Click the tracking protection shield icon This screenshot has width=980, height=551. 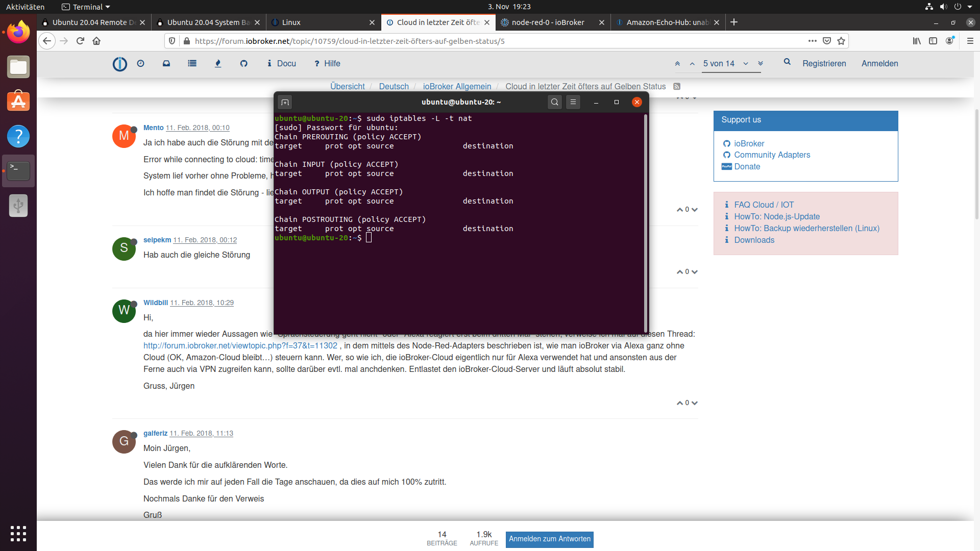(x=172, y=41)
